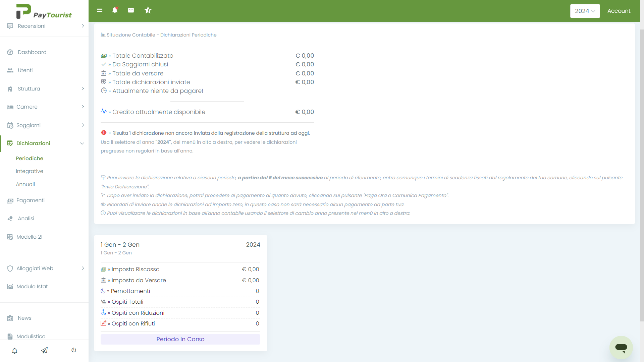The image size is (644, 362).
Task: Click the Modulo Istat chart icon
Action: tap(10, 287)
